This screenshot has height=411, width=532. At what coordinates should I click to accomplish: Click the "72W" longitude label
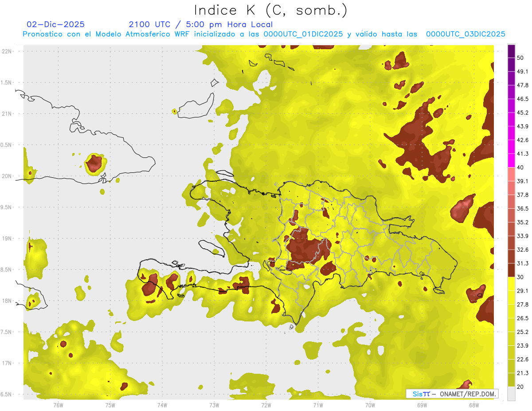click(x=266, y=405)
